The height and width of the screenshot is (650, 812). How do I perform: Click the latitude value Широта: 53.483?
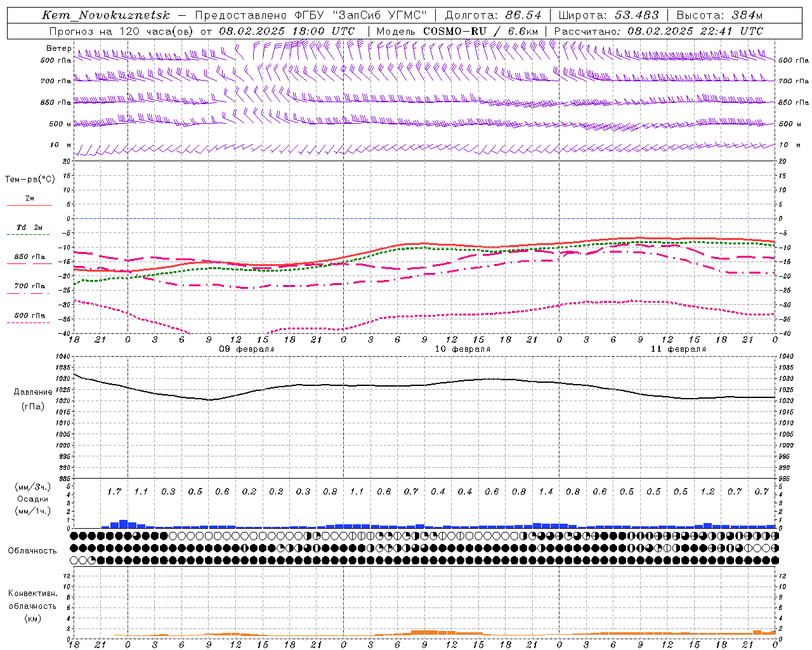coord(609,15)
